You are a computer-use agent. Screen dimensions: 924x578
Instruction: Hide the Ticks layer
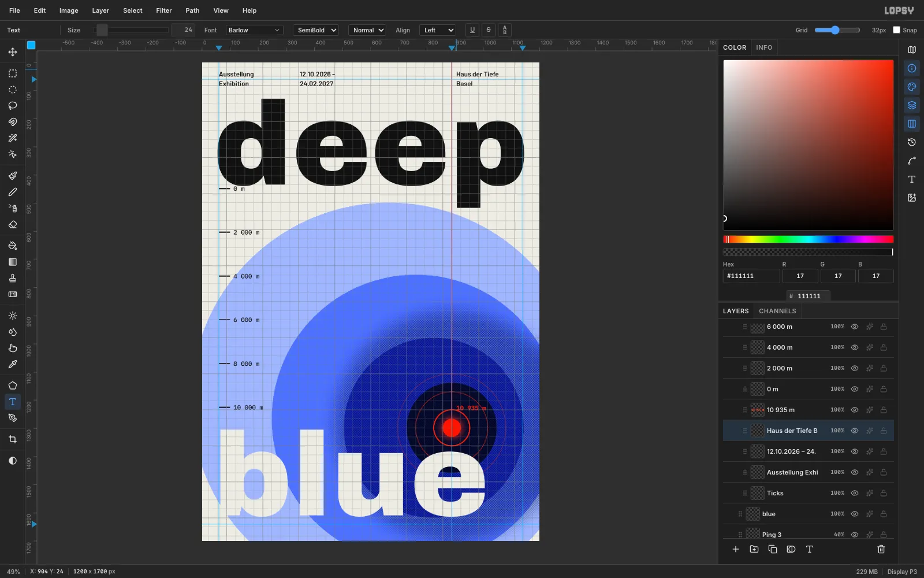point(855,493)
